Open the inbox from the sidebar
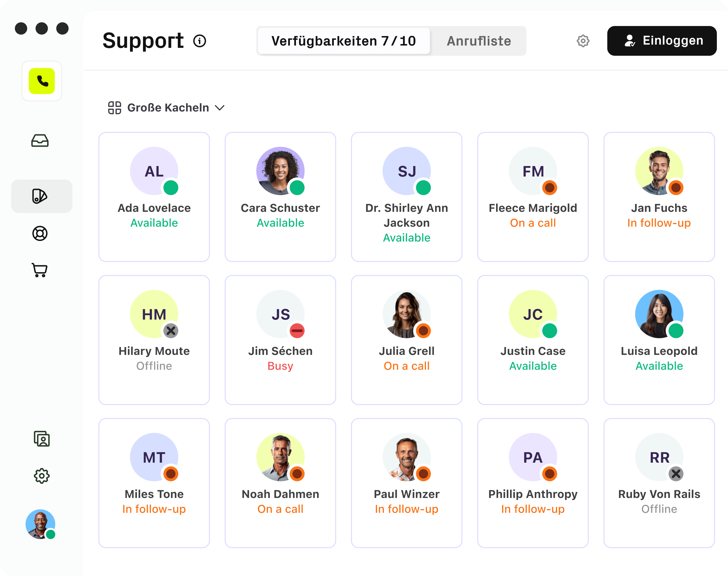This screenshot has width=728, height=576. point(40,141)
